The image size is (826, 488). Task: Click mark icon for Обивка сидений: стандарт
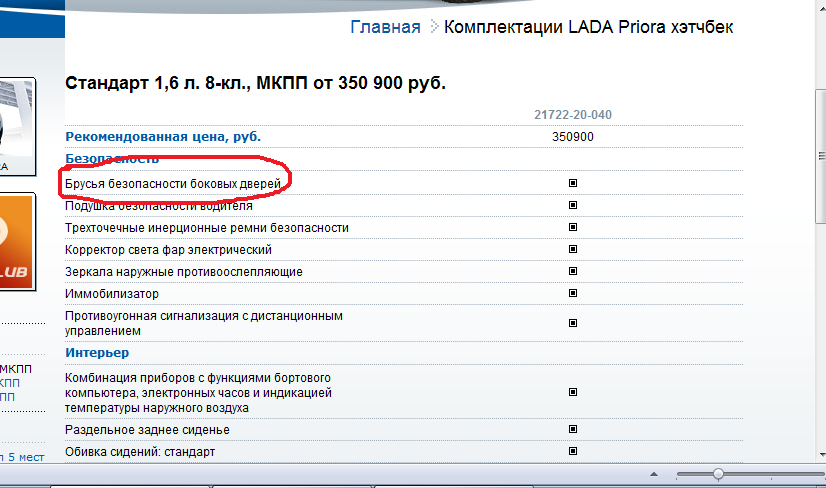tap(573, 451)
